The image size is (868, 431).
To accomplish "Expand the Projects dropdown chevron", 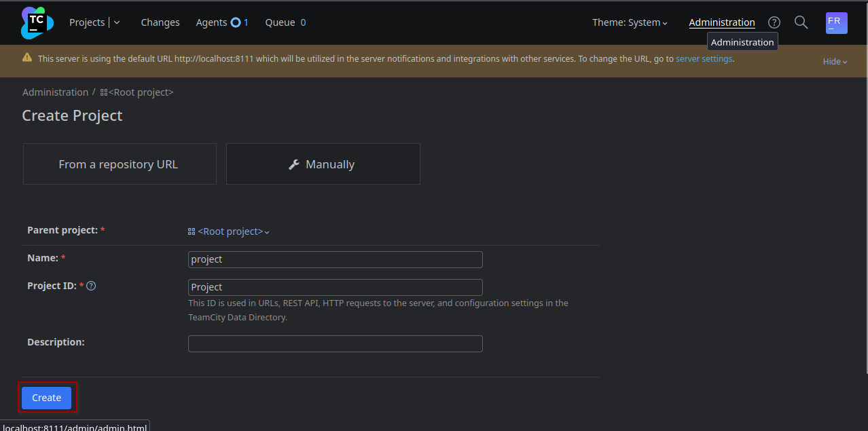I will [115, 22].
